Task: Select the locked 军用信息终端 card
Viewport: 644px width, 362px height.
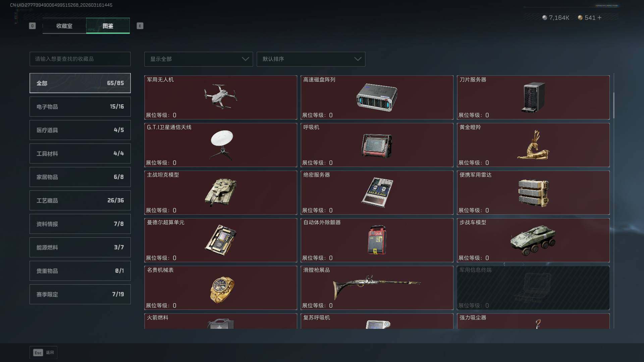Action: point(533,288)
